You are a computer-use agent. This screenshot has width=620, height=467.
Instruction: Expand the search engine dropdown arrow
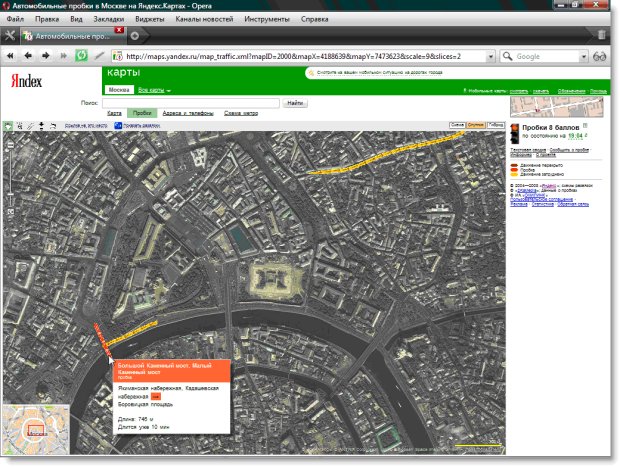(584, 57)
